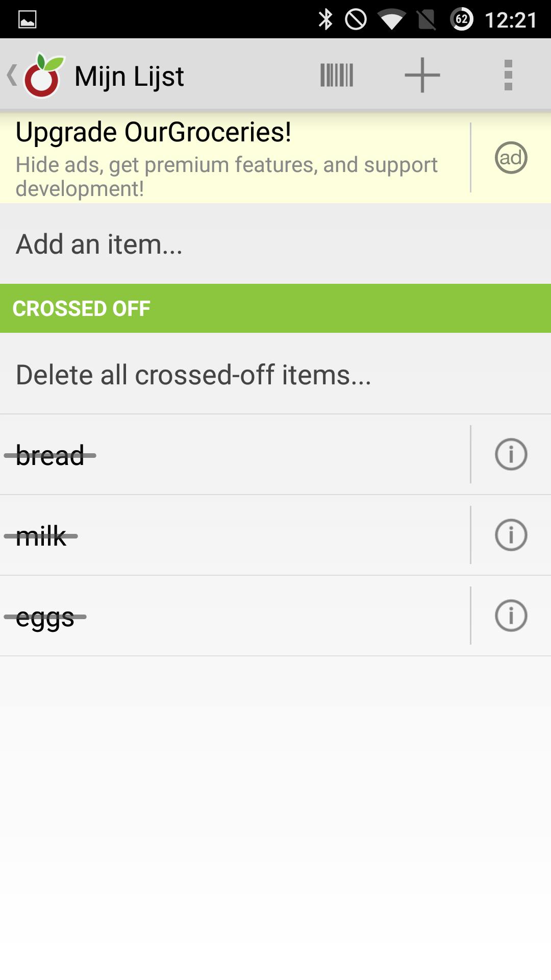Open info for eggs item
The width and height of the screenshot is (551, 980).
point(511,616)
